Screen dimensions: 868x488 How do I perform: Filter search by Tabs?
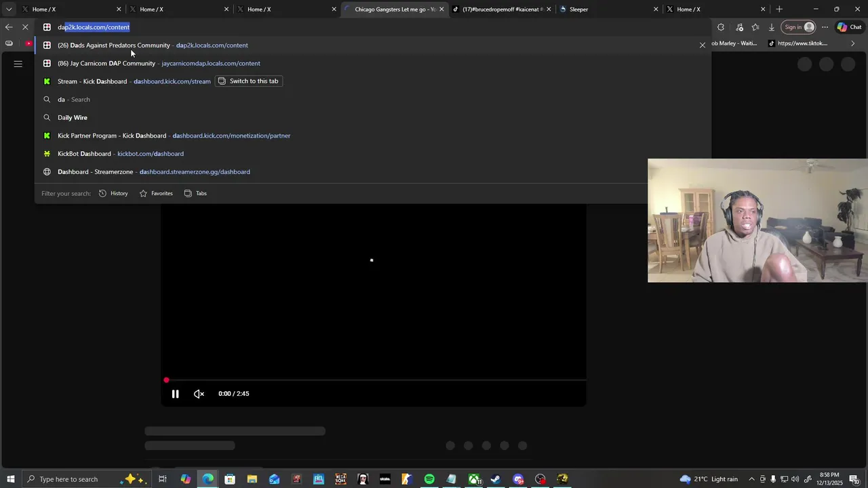195,193
